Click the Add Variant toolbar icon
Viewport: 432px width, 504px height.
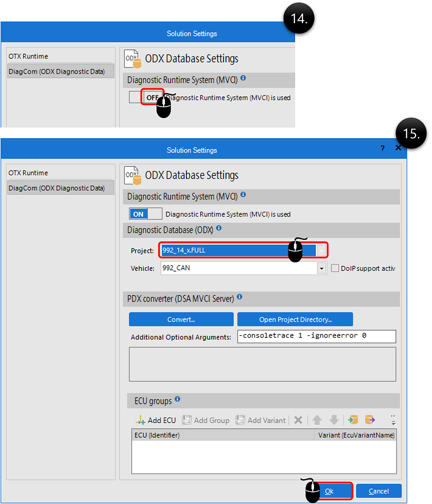241,420
